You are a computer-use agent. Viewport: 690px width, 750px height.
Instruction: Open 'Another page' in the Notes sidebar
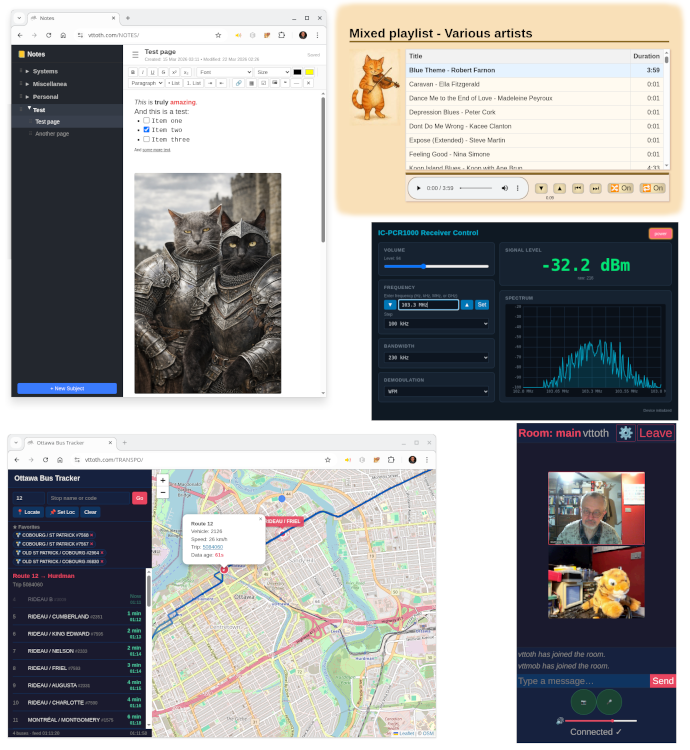click(52, 133)
